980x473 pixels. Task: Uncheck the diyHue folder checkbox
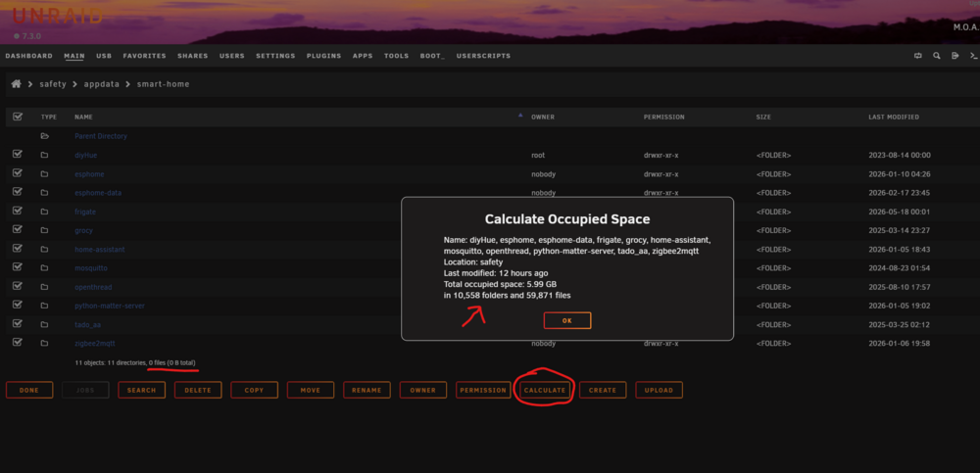18,155
